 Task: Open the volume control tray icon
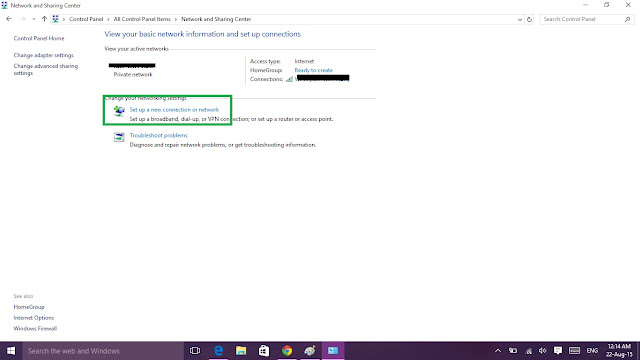(542, 351)
